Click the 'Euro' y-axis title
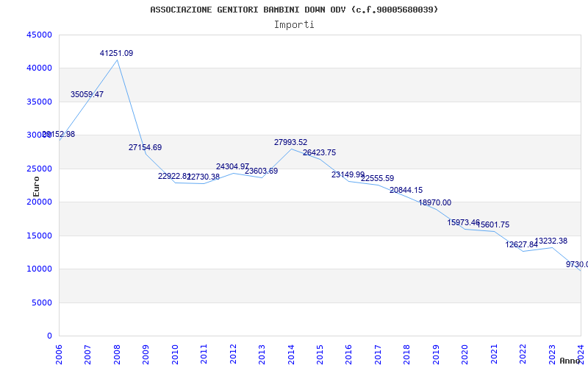The height and width of the screenshot is (368, 588). (x=36, y=187)
